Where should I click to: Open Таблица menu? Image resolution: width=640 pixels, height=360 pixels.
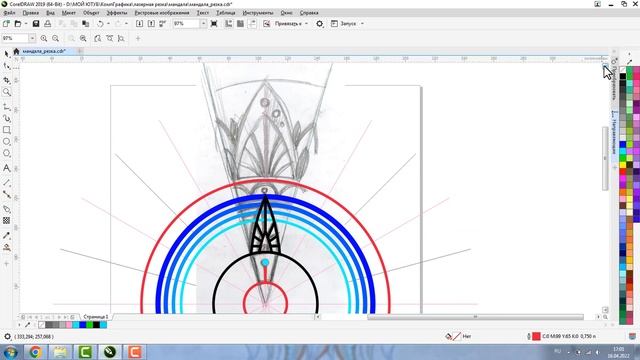click(225, 13)
